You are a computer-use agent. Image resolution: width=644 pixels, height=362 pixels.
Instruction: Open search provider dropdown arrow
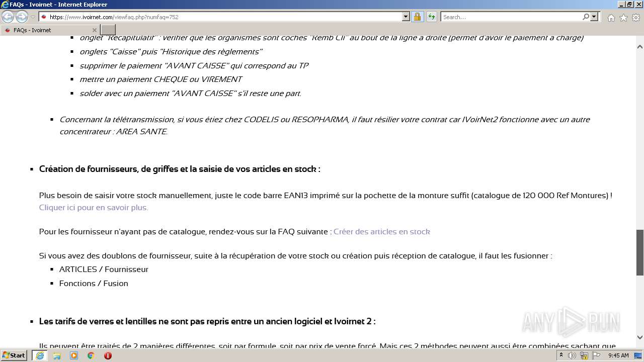pos(594,17)
